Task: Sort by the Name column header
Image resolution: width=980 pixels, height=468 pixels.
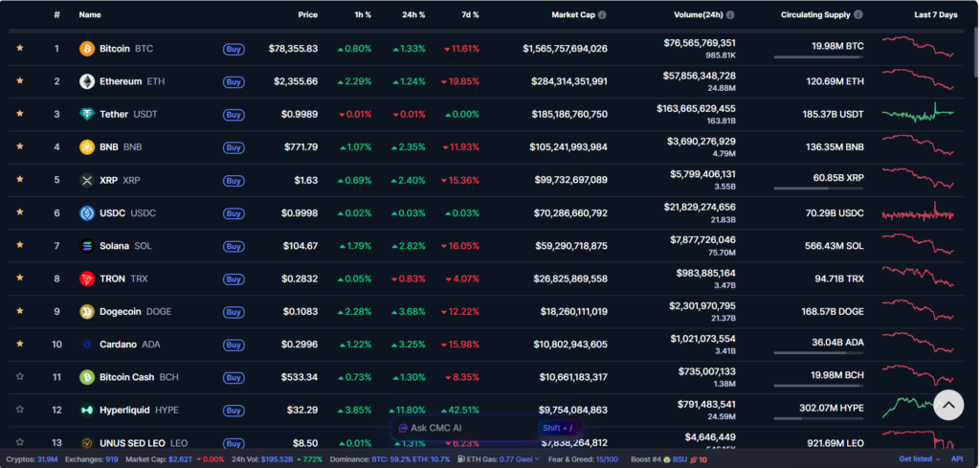Action: click(x=90, y=15)
